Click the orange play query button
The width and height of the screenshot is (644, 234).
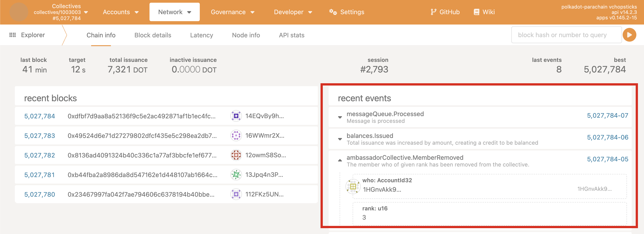click(x=629, y=35)
